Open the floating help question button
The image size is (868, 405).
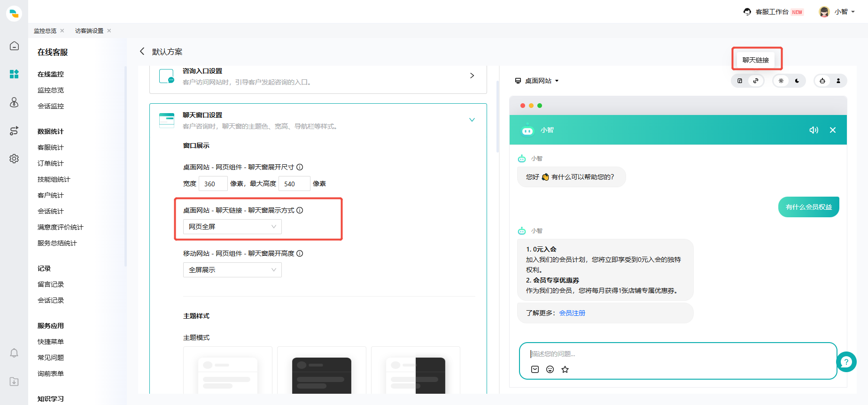pos(846,362)
